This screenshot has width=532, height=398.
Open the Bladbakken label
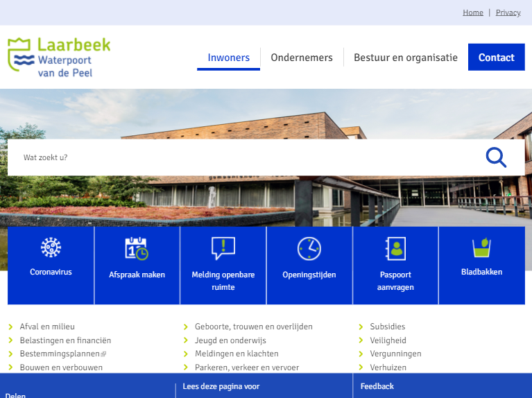pyautogui.click(x=481, y=272)
